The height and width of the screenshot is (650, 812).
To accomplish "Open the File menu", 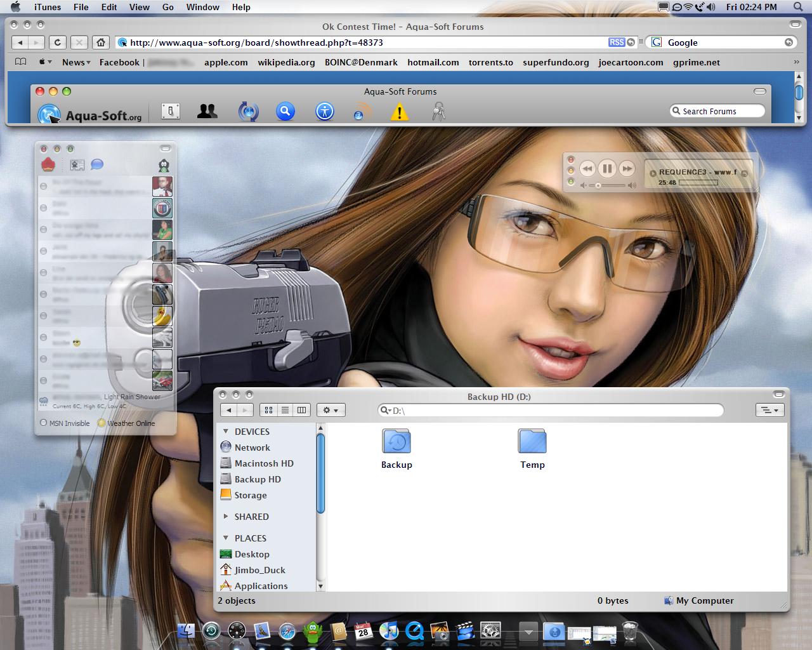I will pyautogui.click(x=81, y=7).
